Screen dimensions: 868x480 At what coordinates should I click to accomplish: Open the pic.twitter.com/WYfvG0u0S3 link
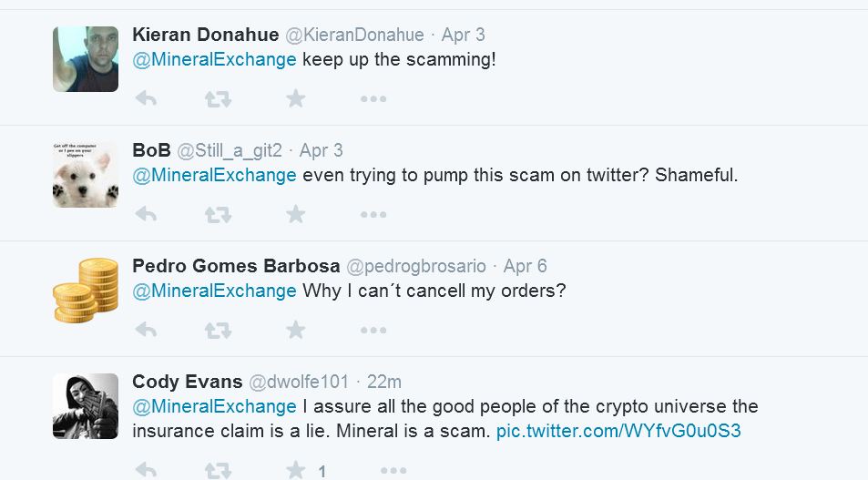pos(618,431)
